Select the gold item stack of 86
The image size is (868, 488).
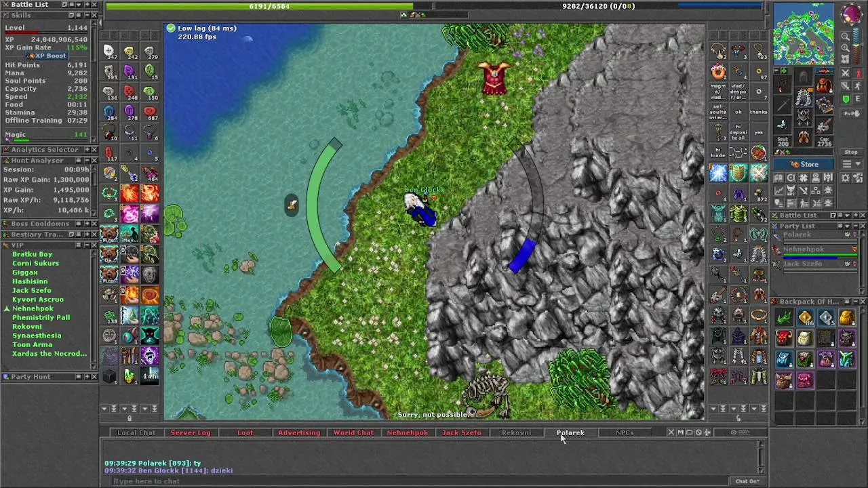(x=806, y=317)
